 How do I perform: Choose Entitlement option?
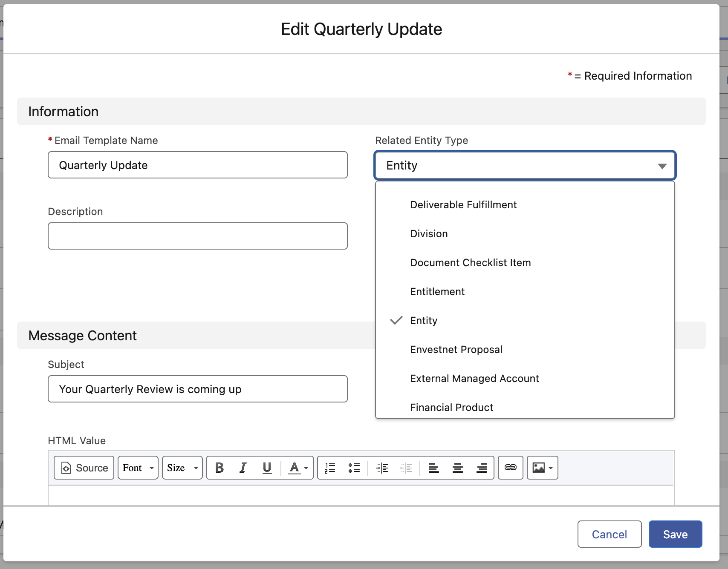(x=525, y=292)
